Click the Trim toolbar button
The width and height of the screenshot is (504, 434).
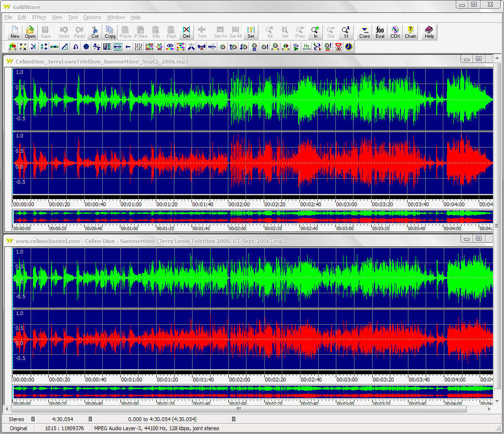pos(202,32)
